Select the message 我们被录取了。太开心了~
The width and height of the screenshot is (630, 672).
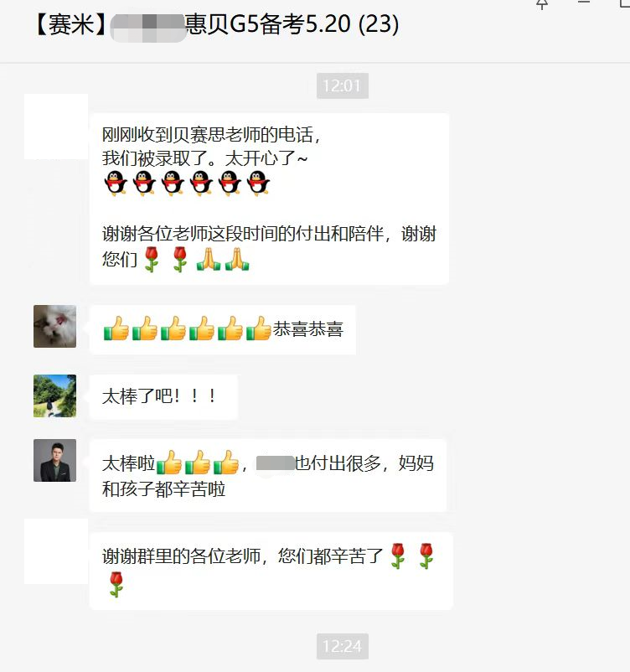205,158
